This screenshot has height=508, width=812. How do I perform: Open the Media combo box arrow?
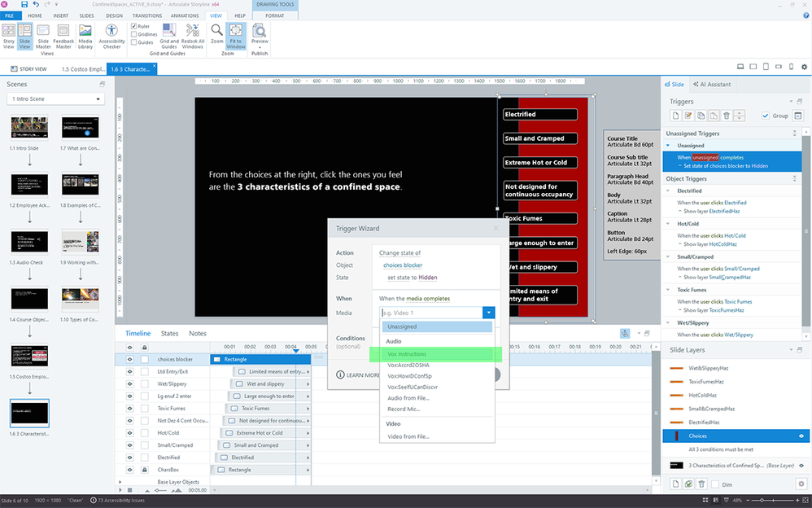488,313
